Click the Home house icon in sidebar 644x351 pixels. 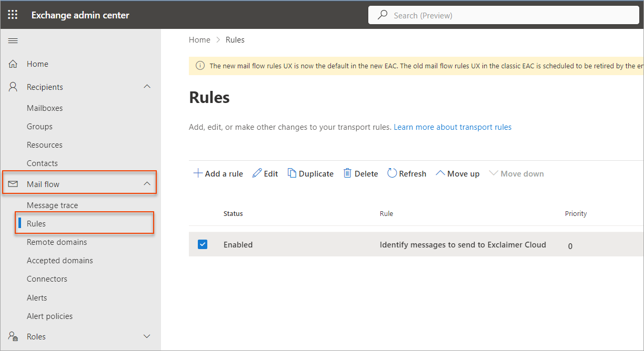point(13,64)
